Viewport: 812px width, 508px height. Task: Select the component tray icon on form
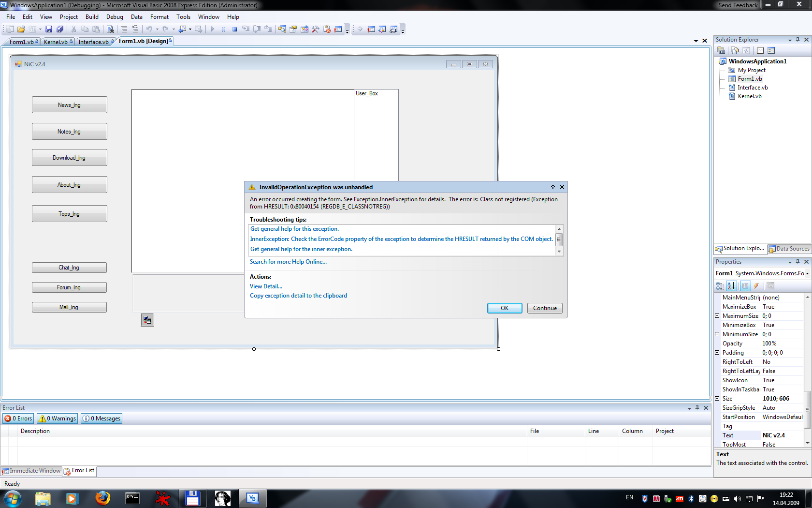147,320
